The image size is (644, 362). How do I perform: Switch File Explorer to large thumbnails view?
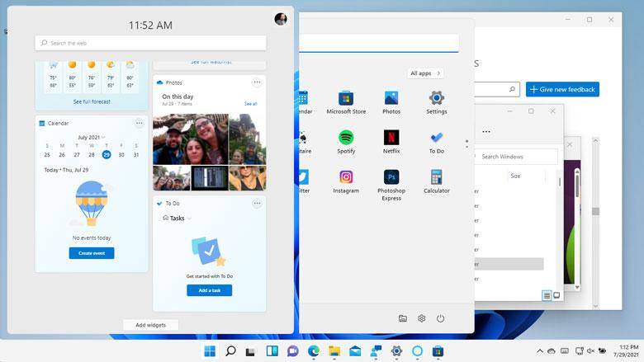tap(556, 295)
